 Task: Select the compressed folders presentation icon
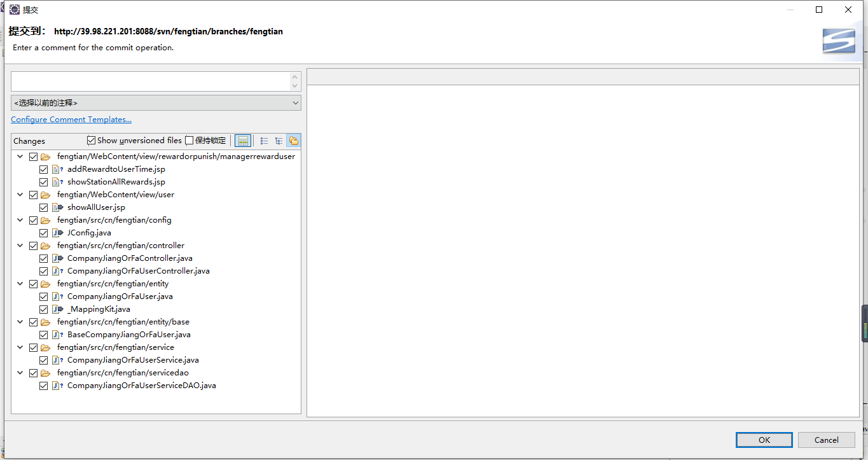[293, 141]
